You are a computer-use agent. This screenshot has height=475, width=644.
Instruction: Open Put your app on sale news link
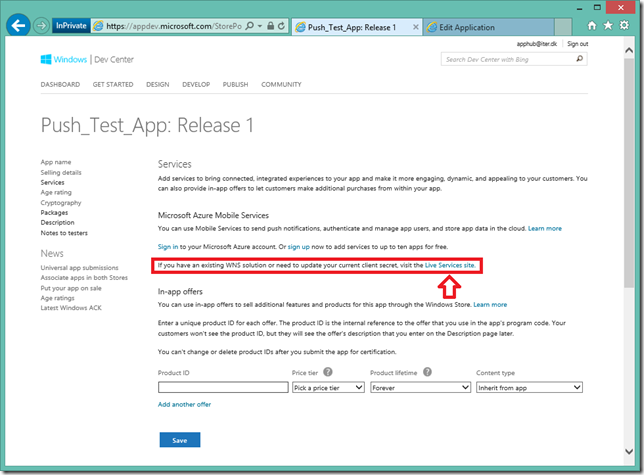tap(71, 288)
